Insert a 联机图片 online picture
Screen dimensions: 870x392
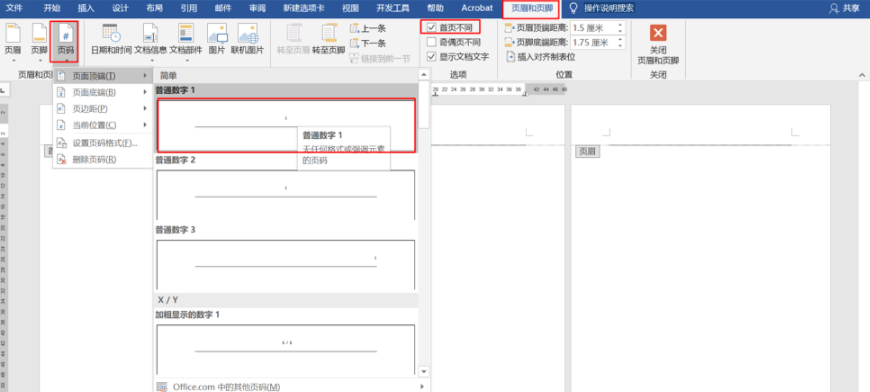click(247, 39)
